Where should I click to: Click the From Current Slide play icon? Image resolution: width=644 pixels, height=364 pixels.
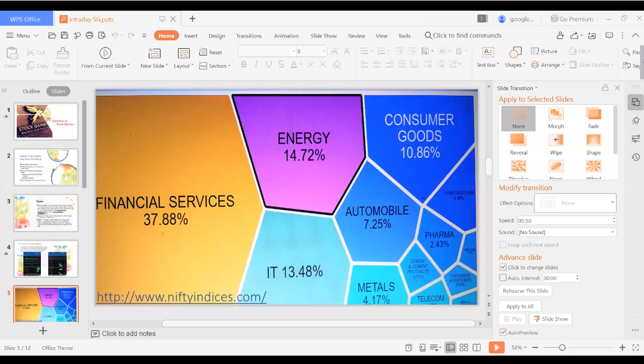[x=105, y=53]
